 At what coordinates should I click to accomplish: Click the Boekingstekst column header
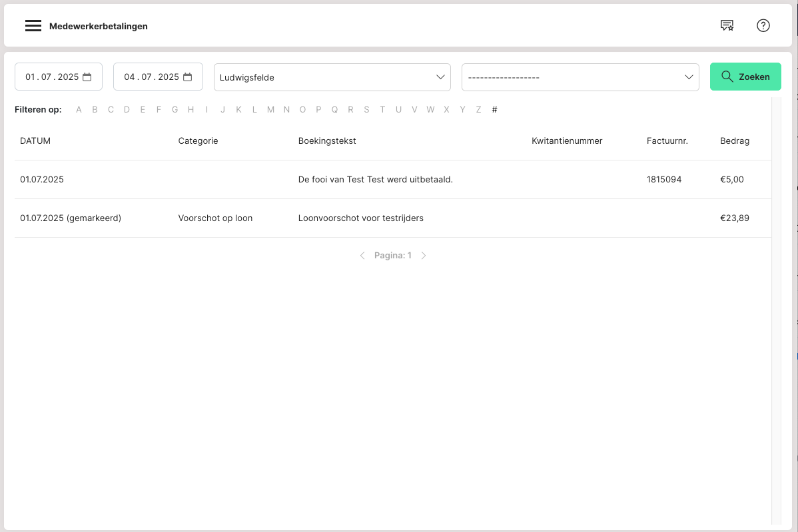click(x=327, y=141)
